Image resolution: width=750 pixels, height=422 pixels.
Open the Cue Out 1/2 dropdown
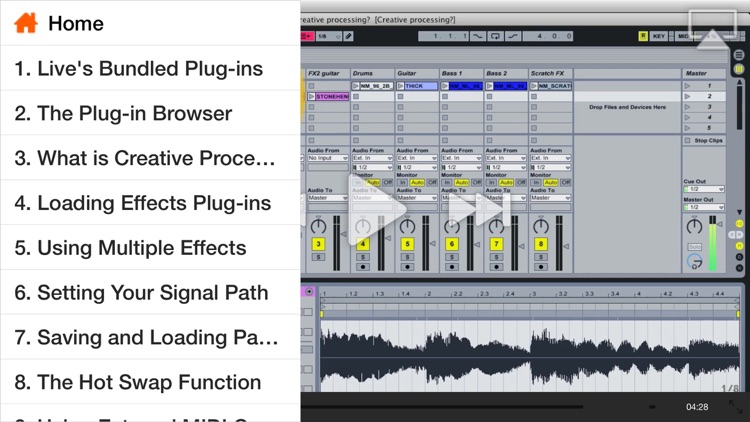tap(704, 189)
